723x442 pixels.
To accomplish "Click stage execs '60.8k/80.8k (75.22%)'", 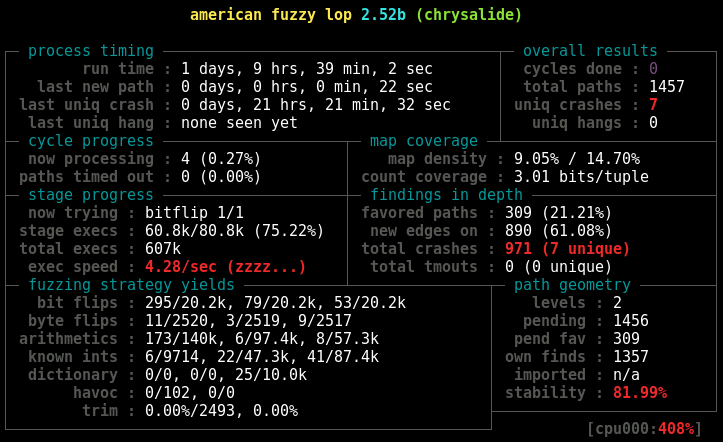I will click(x=235, y=230).
